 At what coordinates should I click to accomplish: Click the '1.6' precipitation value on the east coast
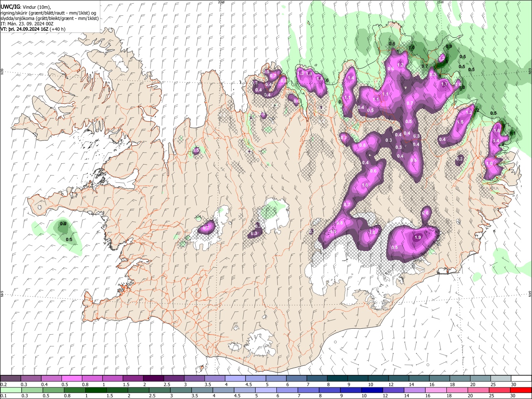tap(496, 131)
